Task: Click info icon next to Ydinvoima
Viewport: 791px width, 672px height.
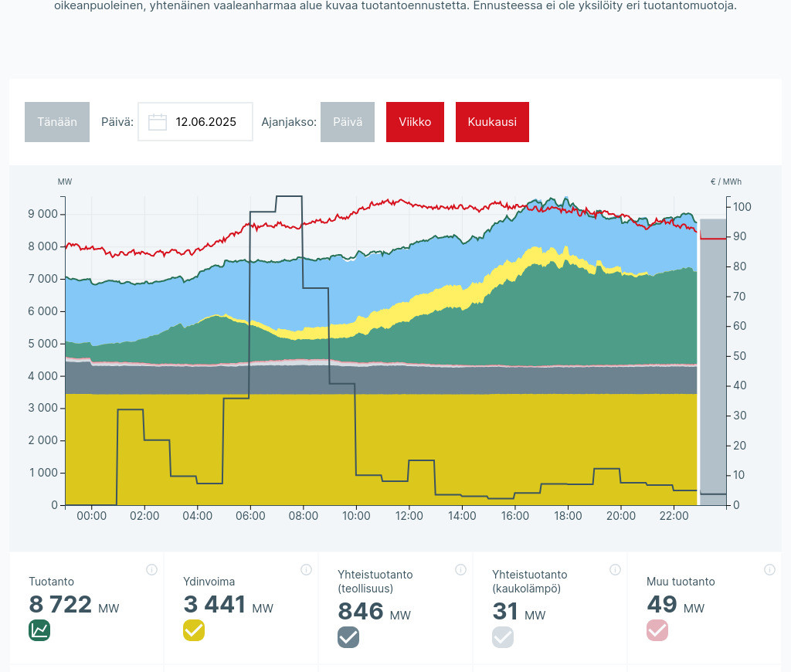Action: 306,570
